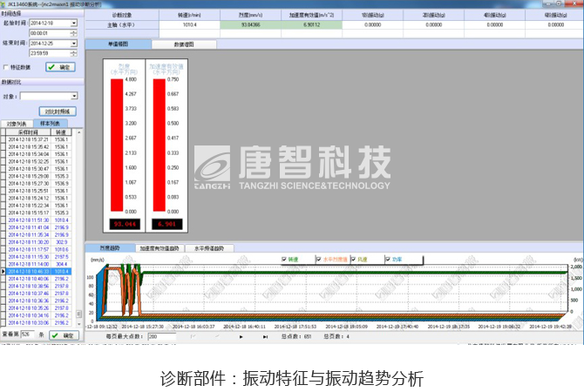This screenshot has width=584, height=392.
Task: Switch to the 加速度有效值趋势 tab
Action: point(160,248)
